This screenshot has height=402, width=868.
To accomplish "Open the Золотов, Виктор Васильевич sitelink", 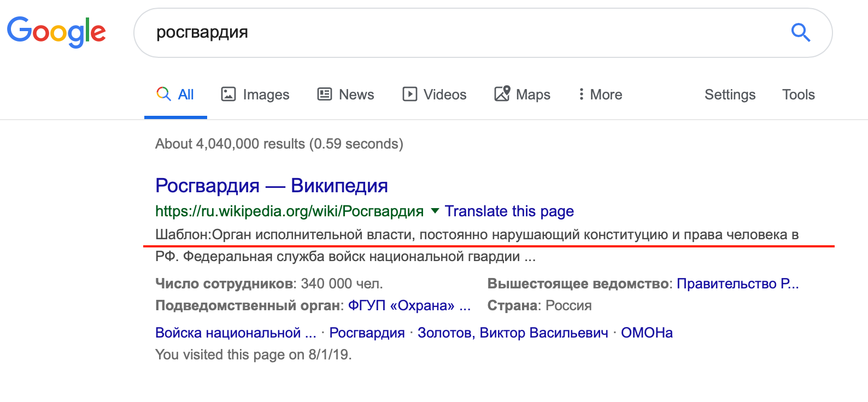I will click(513, 333).
